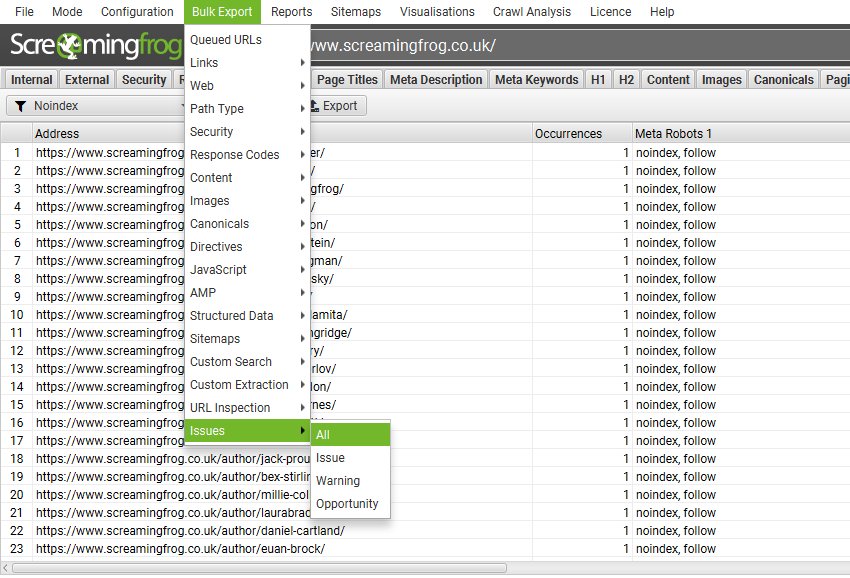The height and width of the screenshot is (578, 850).
Task: Open the Configuration menu
Action: click(x=137, y=11)
